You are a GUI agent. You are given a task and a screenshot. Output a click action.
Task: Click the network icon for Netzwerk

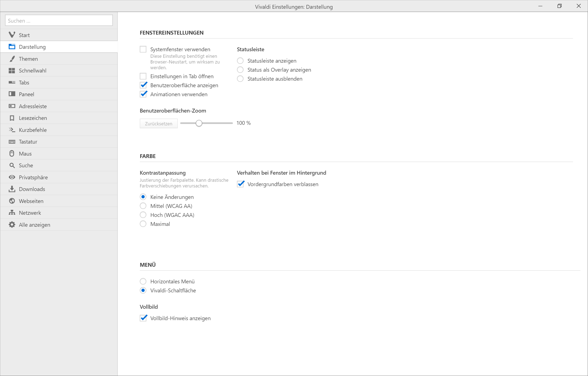pyautogui.click(x=12, y=213)
